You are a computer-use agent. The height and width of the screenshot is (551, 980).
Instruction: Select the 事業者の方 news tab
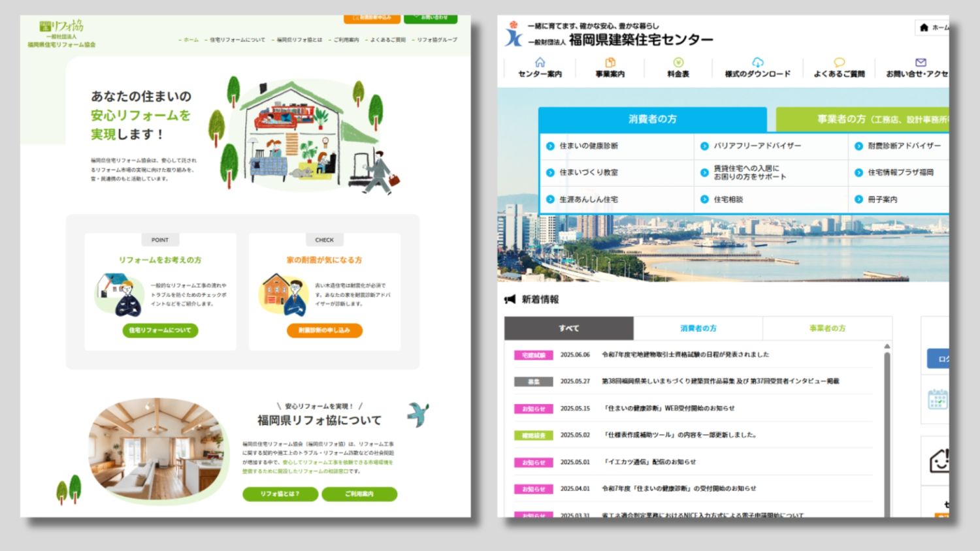pos(827,328)
